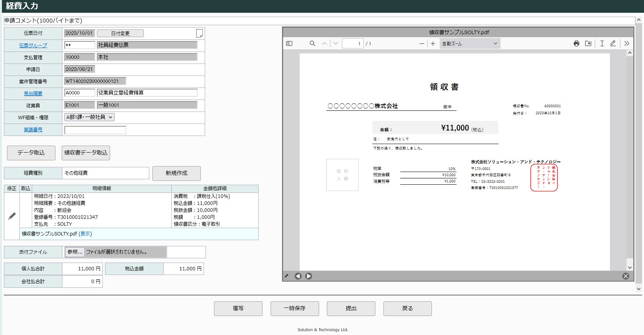The height and width of the screenshot is (335, 644).
Task: Click the 消費税 課税仕入(10%) detail line
Action: coord(202,196)
